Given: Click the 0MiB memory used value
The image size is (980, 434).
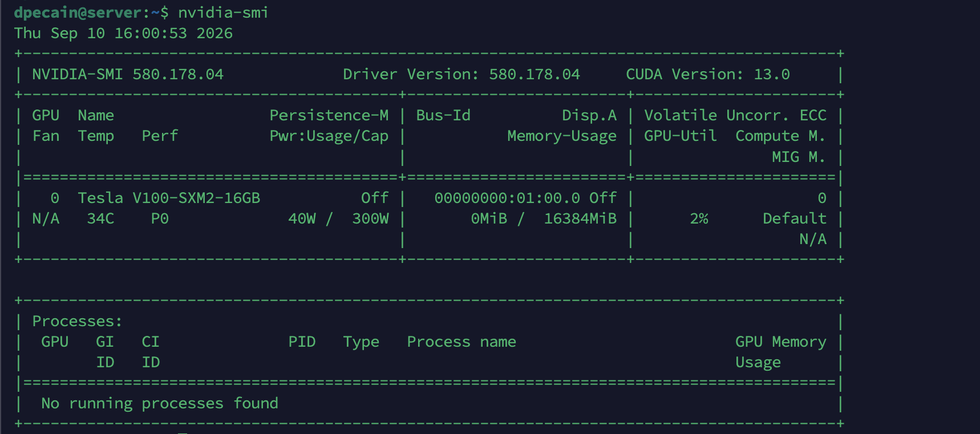Looking at the screenshot, I should coord(489,218).
